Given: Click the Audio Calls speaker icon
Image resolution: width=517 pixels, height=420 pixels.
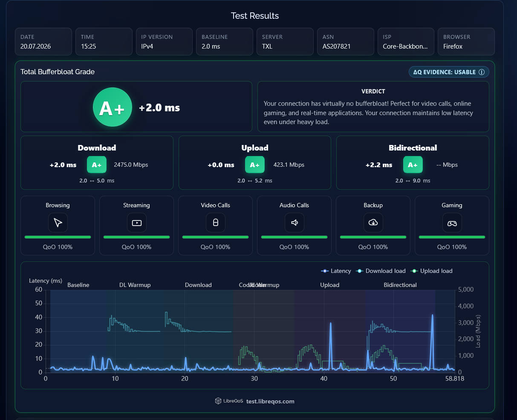Looking at the screenshot, I should [x=295, y=223].
